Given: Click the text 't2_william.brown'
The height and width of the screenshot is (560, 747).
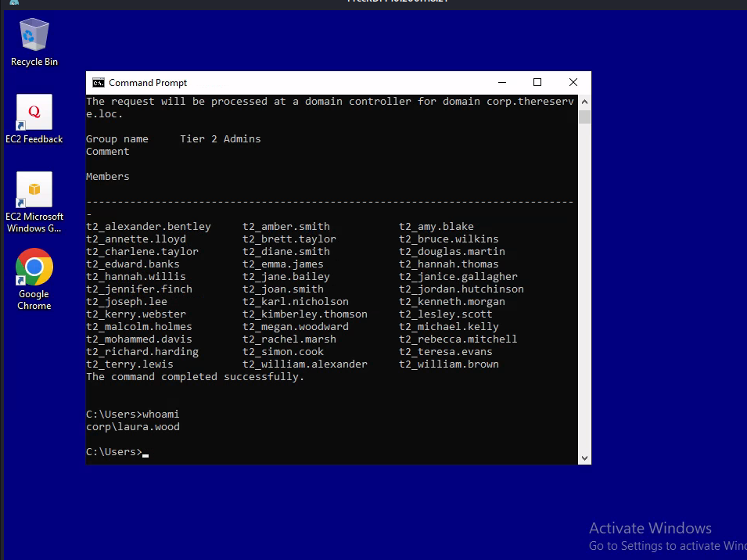Looking at the screenshot, I should (449, 364).
